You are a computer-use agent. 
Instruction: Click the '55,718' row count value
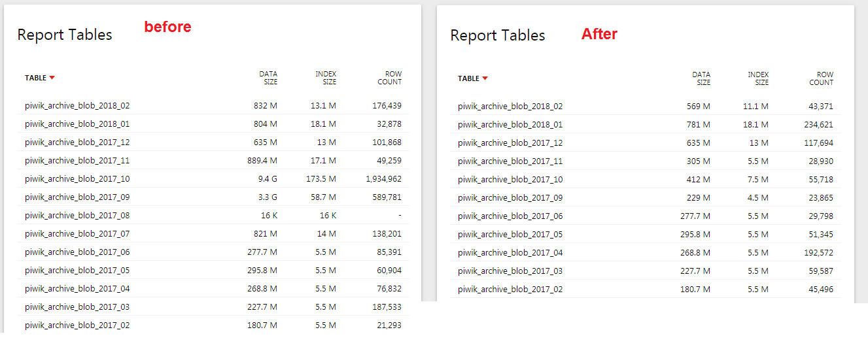[x=822, y=179]
